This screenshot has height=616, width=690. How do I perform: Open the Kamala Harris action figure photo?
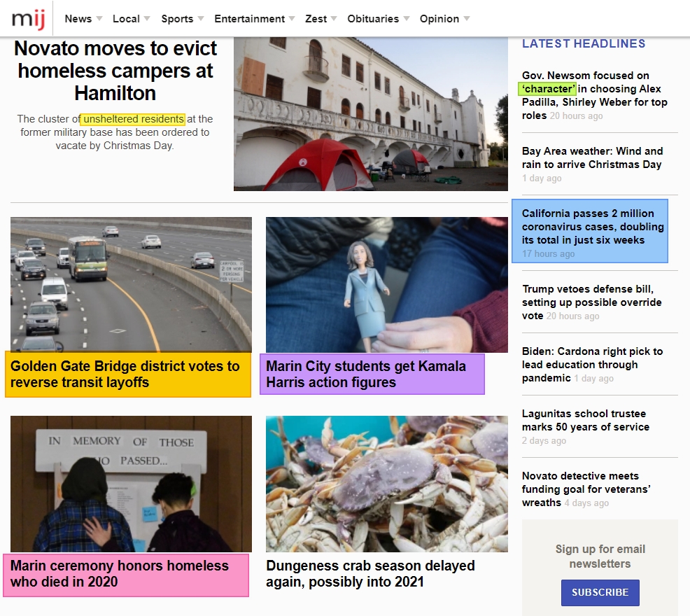coord(387,284)
